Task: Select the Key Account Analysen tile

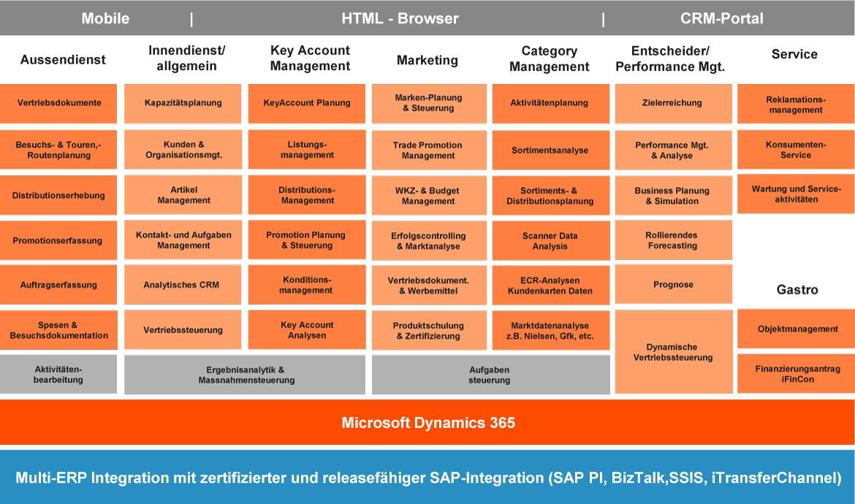Action: click(307, 330)
